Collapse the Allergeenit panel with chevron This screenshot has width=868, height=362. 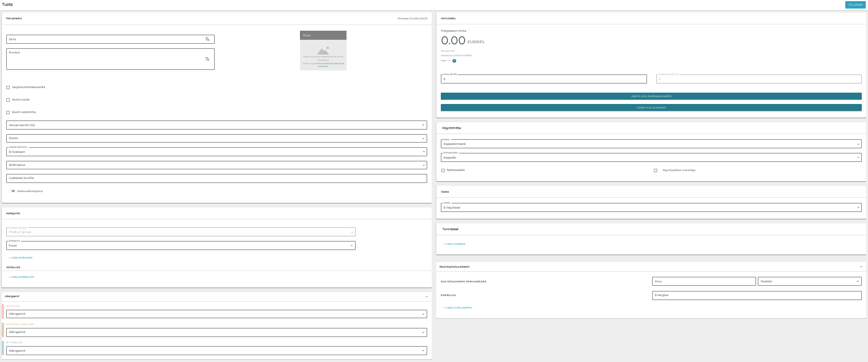427,297
